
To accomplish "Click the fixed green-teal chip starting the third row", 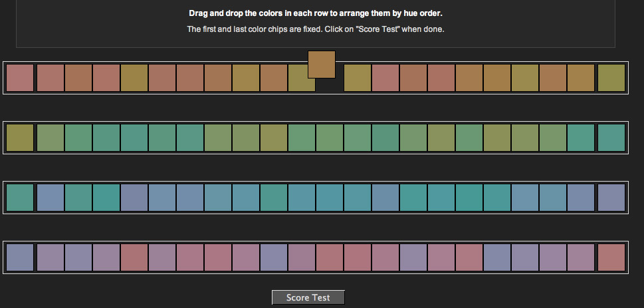I will [20, 198].
